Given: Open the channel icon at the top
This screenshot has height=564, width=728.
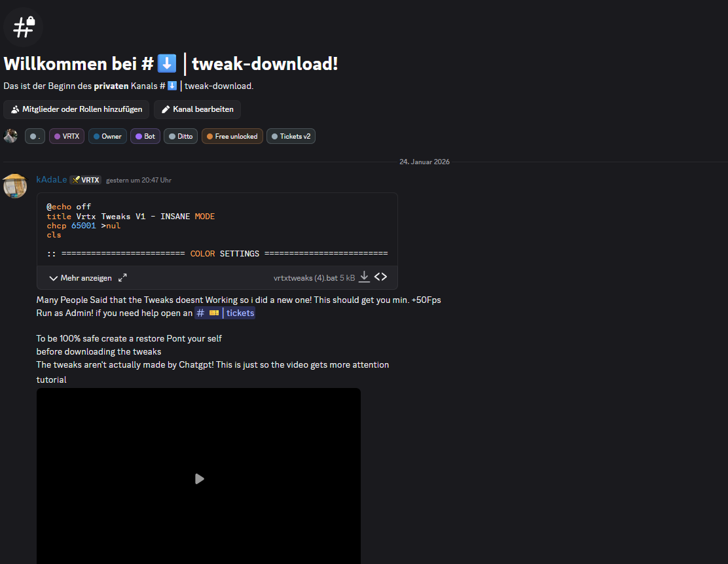Looking at the screenshot, I should (x=23, y=26).
